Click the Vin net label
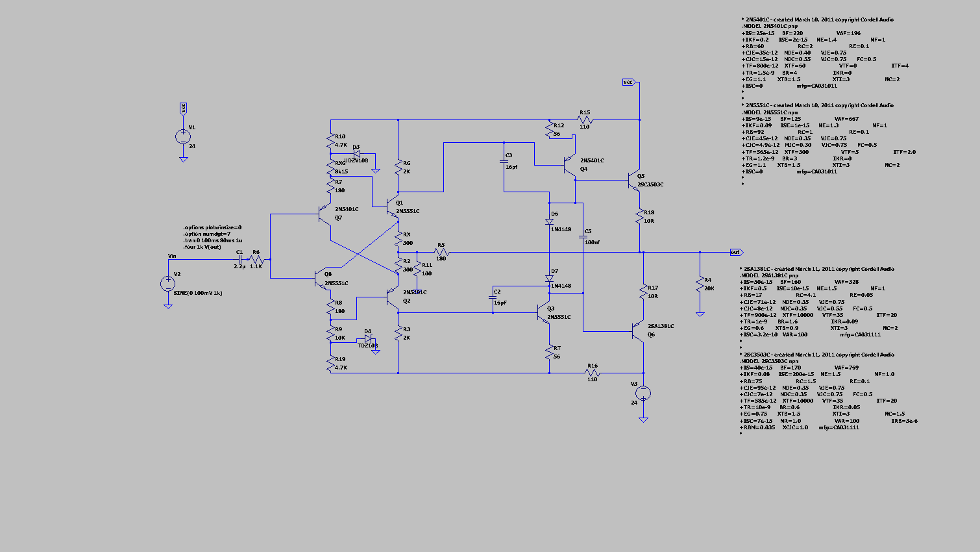980x552 pixels. click(172, 256)
